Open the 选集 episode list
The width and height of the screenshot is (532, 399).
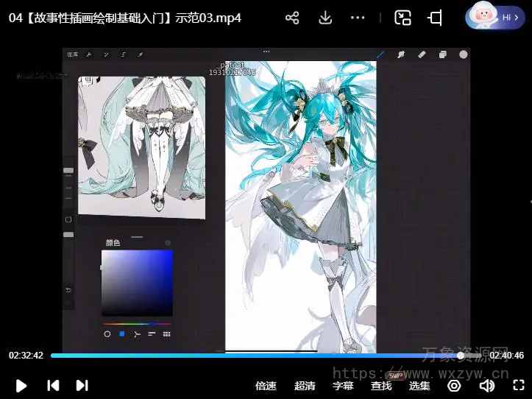[x=419, y=385]
